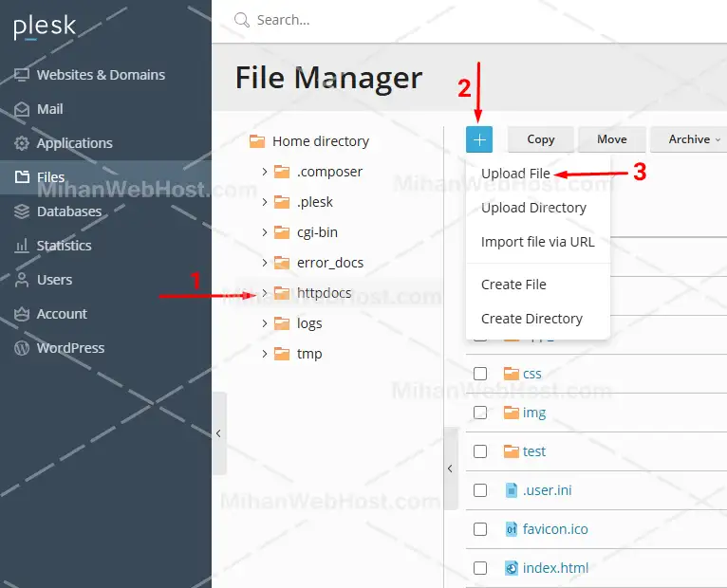
Task: Select the favicon.ico checkbox
Action: pyautogui.click(x=480, y=529)
